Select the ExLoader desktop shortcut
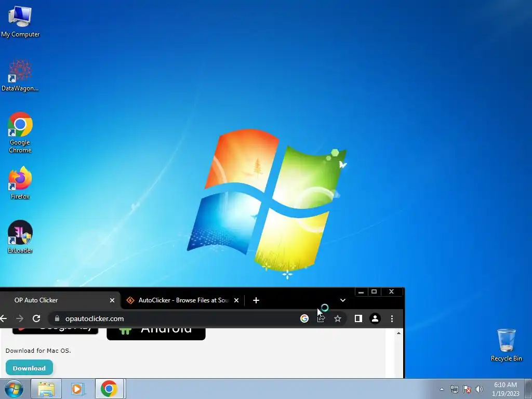 click(x=20, y=237)
